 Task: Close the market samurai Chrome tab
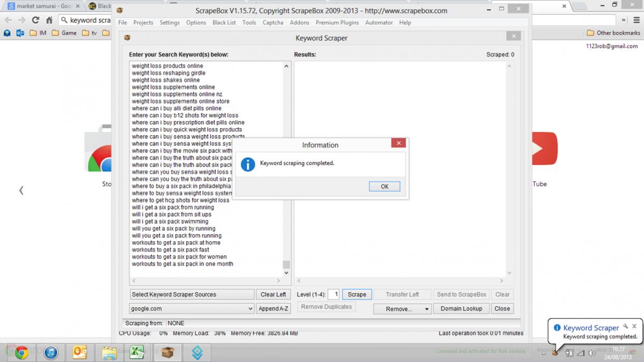click(x=77, y=6)
